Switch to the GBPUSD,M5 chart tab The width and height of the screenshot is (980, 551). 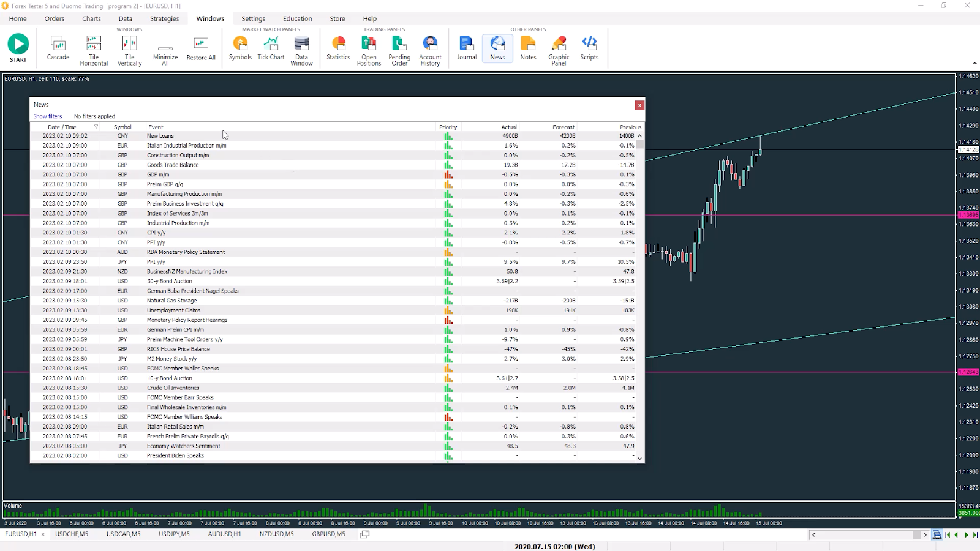[329, 534]
